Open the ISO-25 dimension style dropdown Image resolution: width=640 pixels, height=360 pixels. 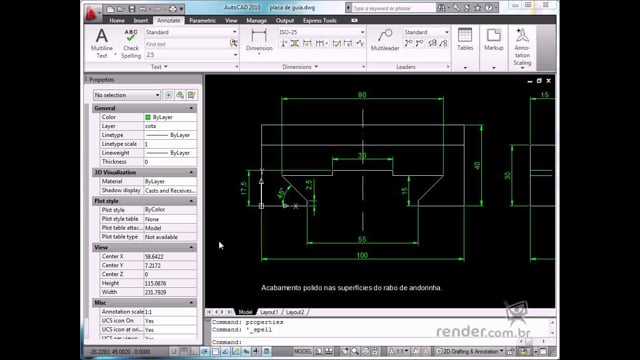click(322, 32)
